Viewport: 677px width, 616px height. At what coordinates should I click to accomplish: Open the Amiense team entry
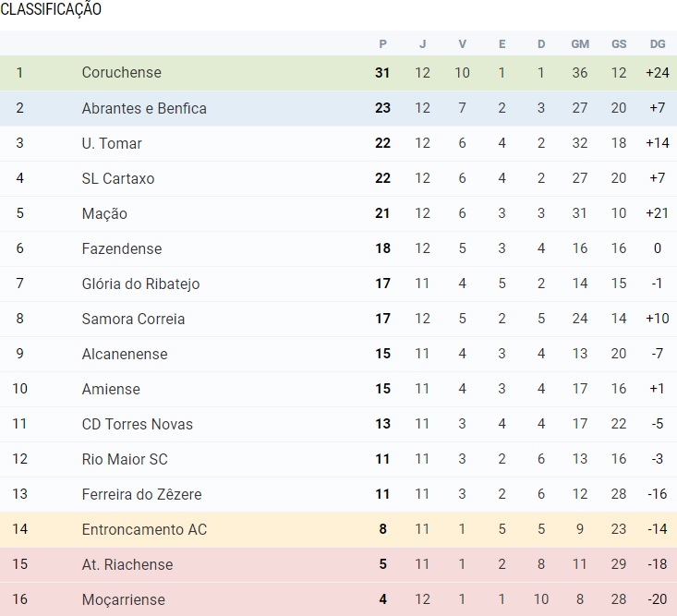(111, 389)
